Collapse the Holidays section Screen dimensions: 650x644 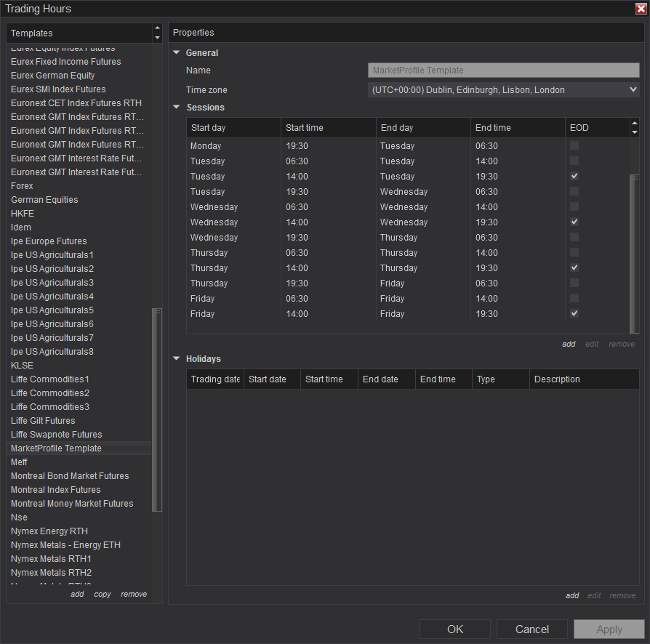click(x=177, y=358)
